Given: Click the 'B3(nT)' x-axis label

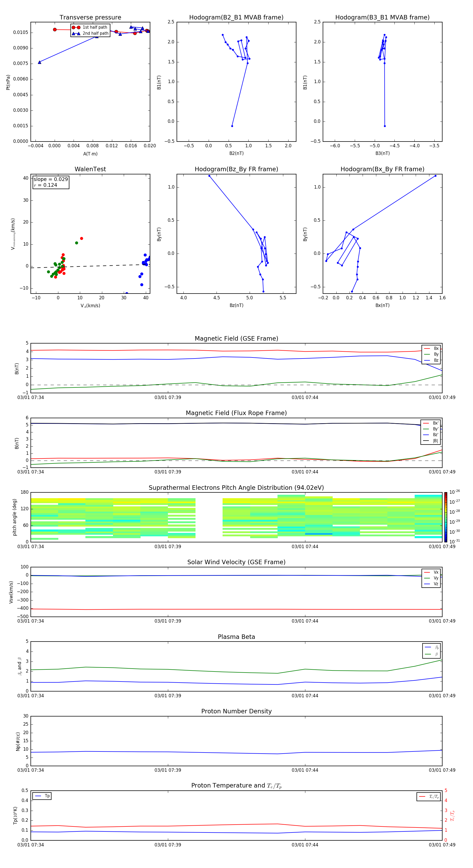Looking at the screenshot, I should coord(382,153).
